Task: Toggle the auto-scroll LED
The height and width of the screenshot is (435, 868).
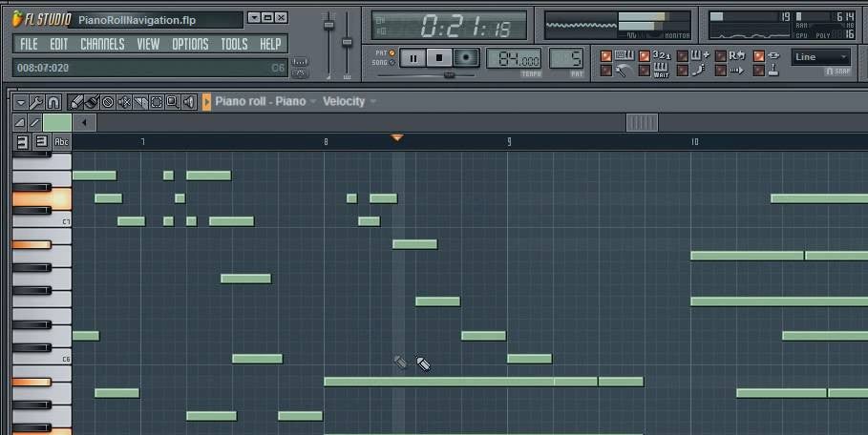Action: (720, 71)
